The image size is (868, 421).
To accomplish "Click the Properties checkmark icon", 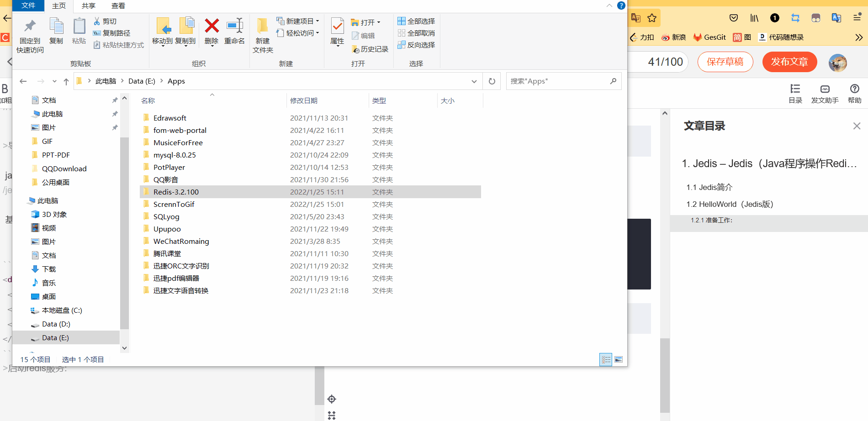I will pyautogui.click(x=337, y=26).
